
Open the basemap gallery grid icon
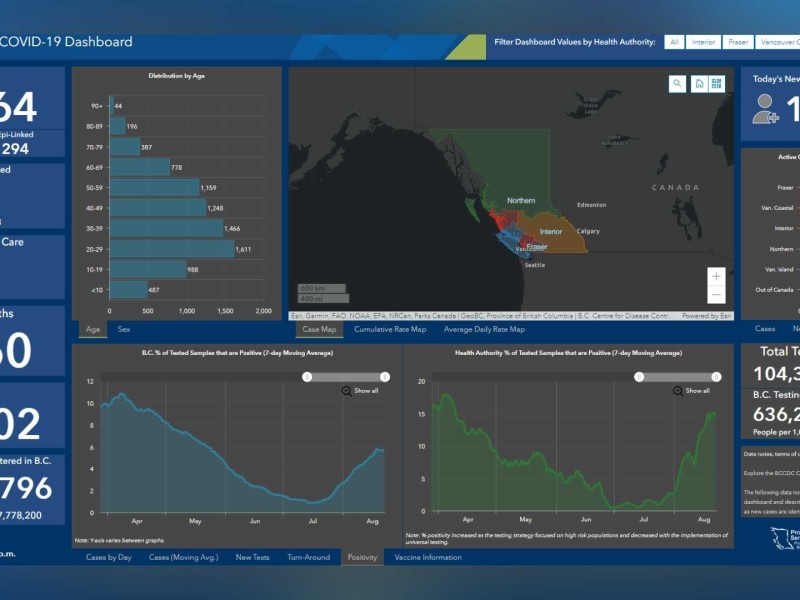pos(716,84)
